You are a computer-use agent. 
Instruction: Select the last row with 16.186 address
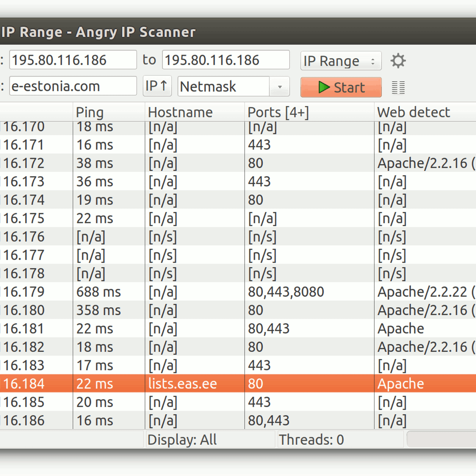(24, 420)
